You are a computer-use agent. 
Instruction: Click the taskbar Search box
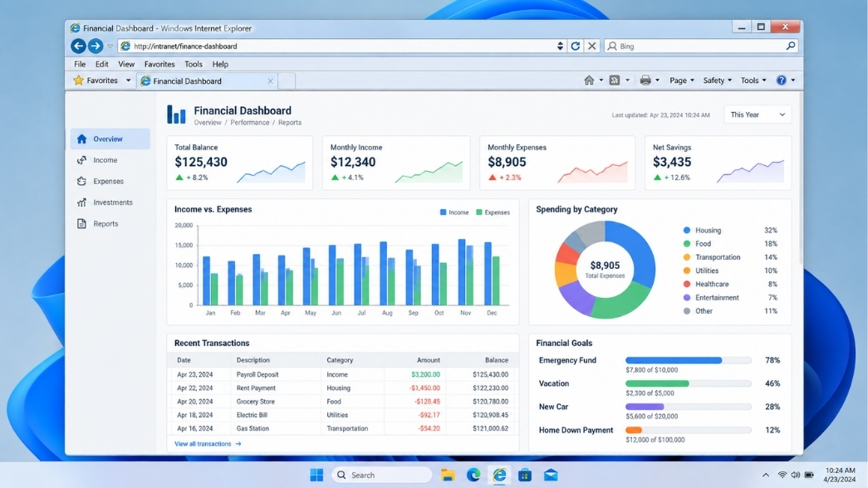(382, 475)
